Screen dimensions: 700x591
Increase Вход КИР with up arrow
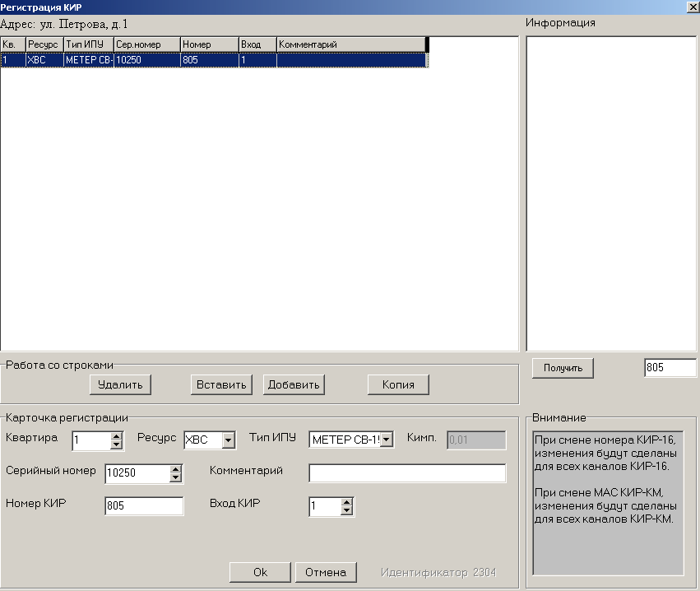coord(346,502)
